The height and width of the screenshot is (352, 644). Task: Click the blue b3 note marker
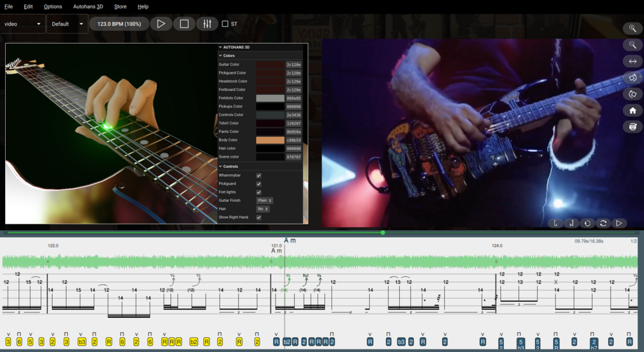click(401, 342)
